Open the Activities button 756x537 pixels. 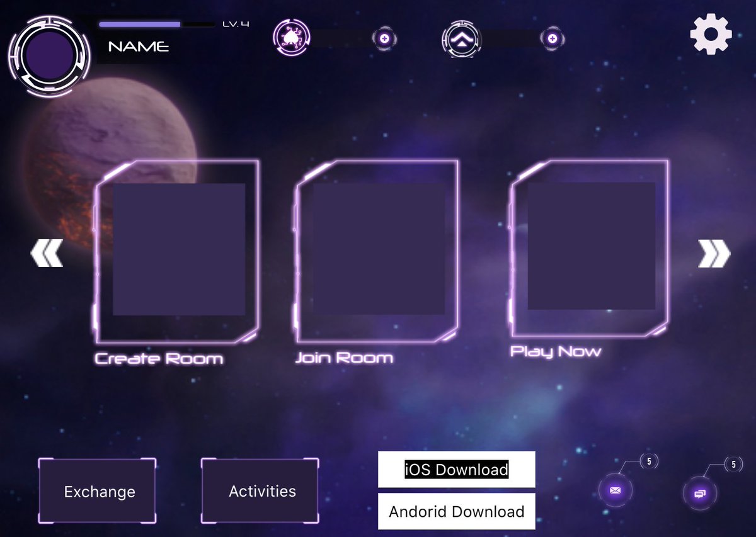[260, 490]
